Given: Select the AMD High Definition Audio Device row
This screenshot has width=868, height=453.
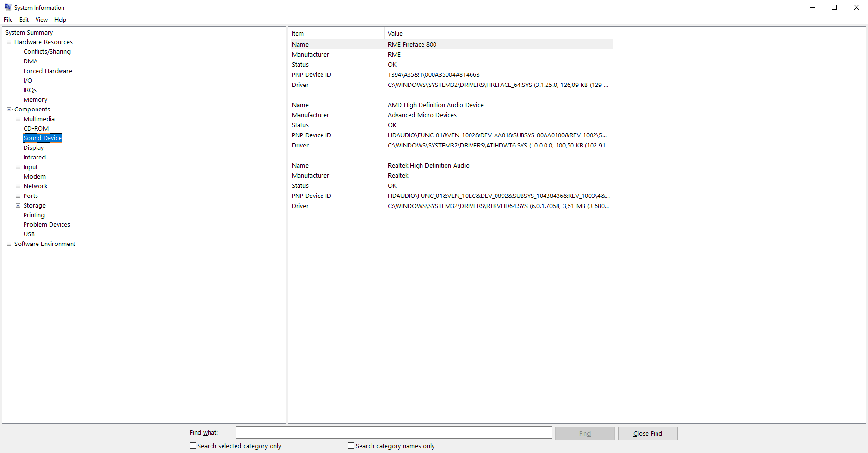Looking at the screenshot, I should (x=451, y=105).
